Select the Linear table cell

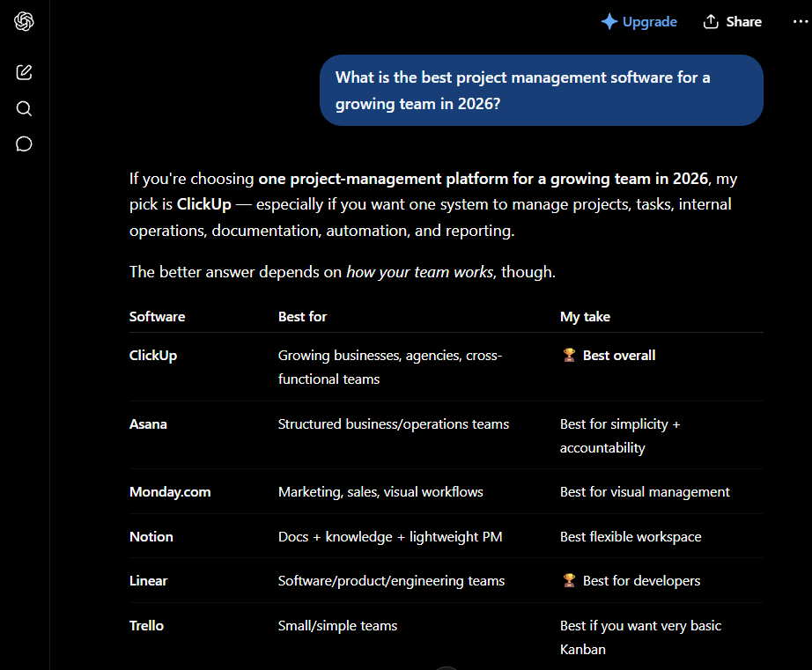pos(149,580)
